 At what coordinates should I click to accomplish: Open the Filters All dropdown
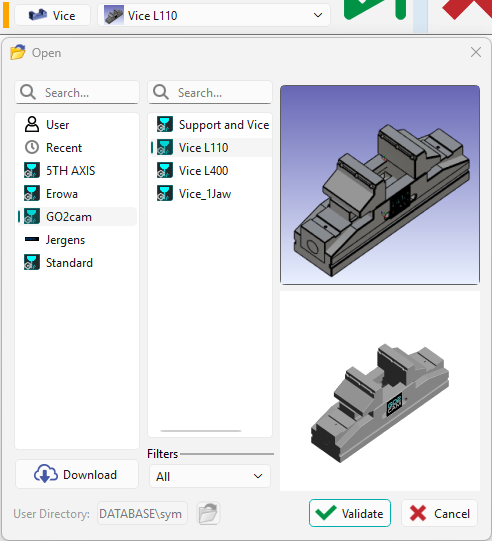[x=210, y=476]
